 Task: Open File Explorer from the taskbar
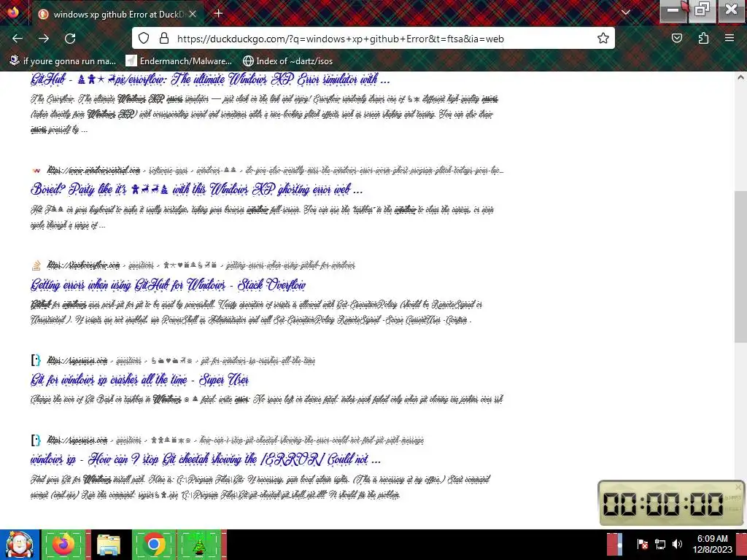(109, 545)
